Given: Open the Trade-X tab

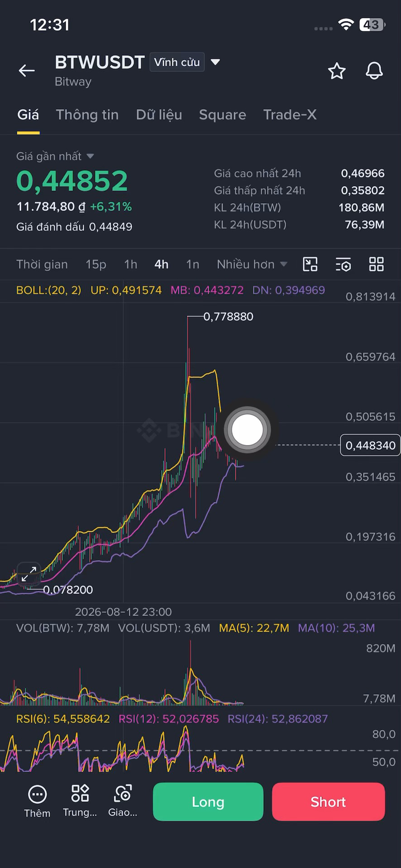Looking at the screenshot, I should tap(290, 115).
